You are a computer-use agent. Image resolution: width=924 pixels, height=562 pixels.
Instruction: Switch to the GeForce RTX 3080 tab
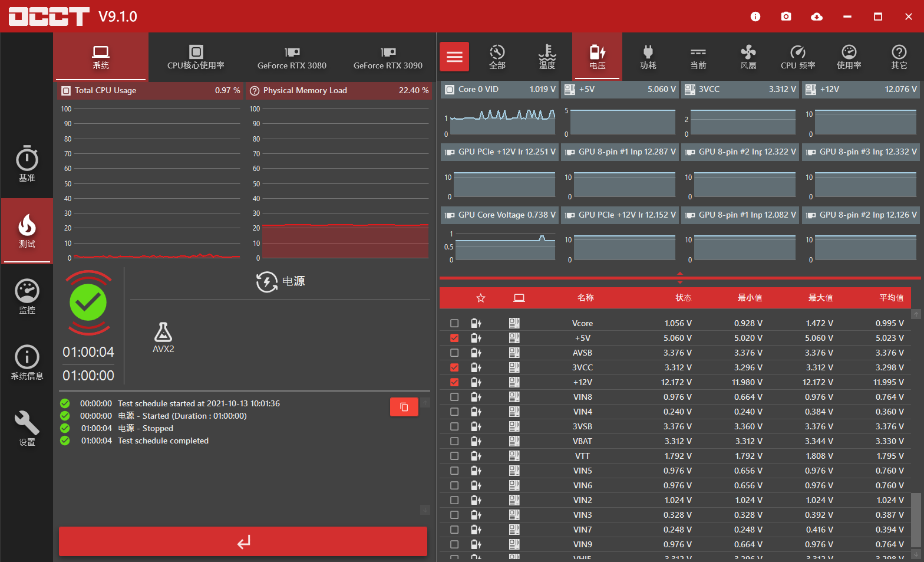point(292,57)
